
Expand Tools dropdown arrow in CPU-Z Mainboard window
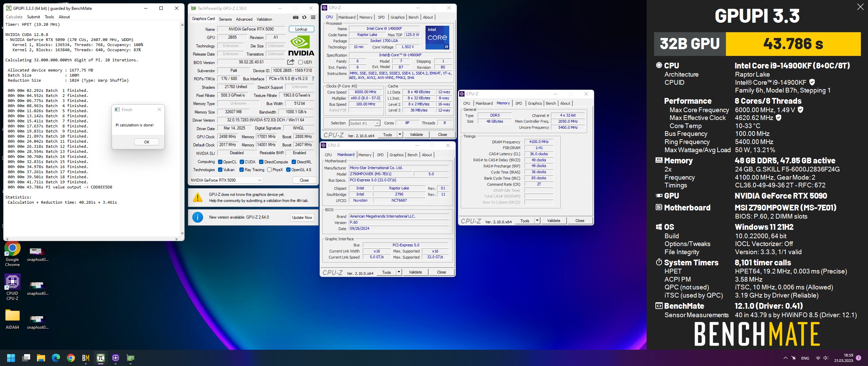click(x=399, y=272)
